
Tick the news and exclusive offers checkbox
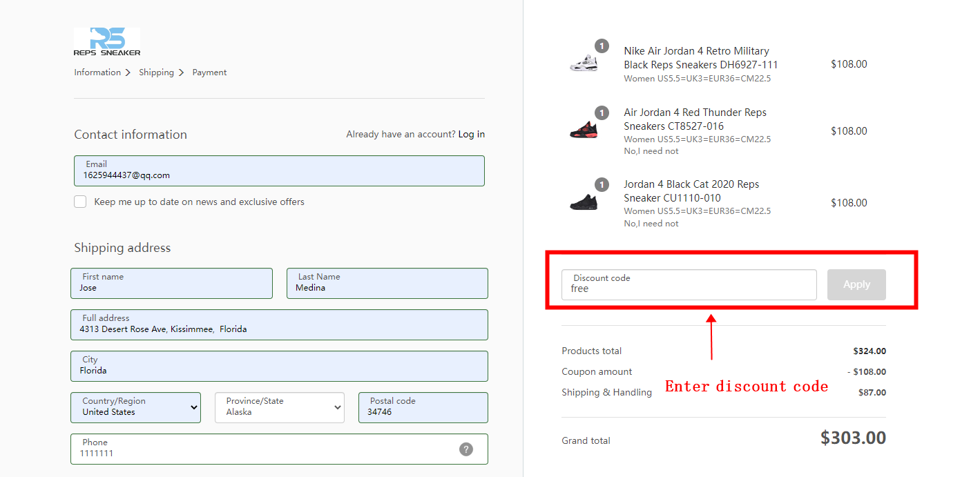80,202
